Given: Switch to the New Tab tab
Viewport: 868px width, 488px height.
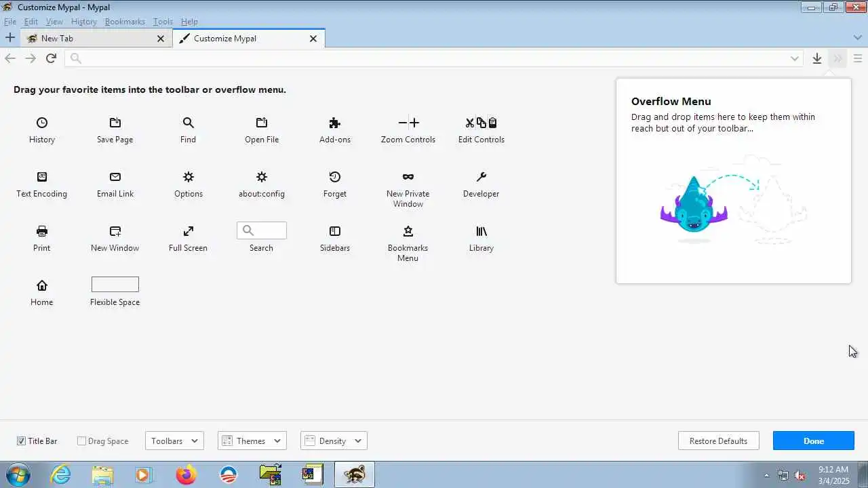Looking at the screenshot, I should (96, 39).
